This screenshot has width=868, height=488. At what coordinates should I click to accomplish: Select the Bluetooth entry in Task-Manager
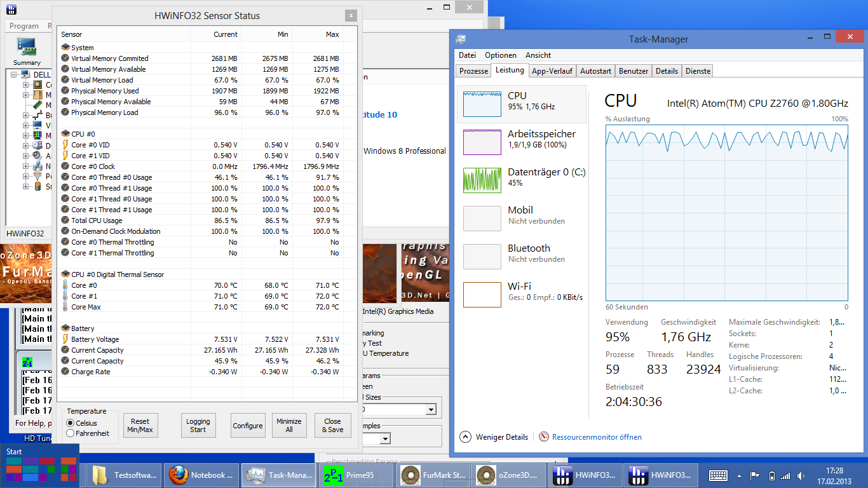click(521, 257)
